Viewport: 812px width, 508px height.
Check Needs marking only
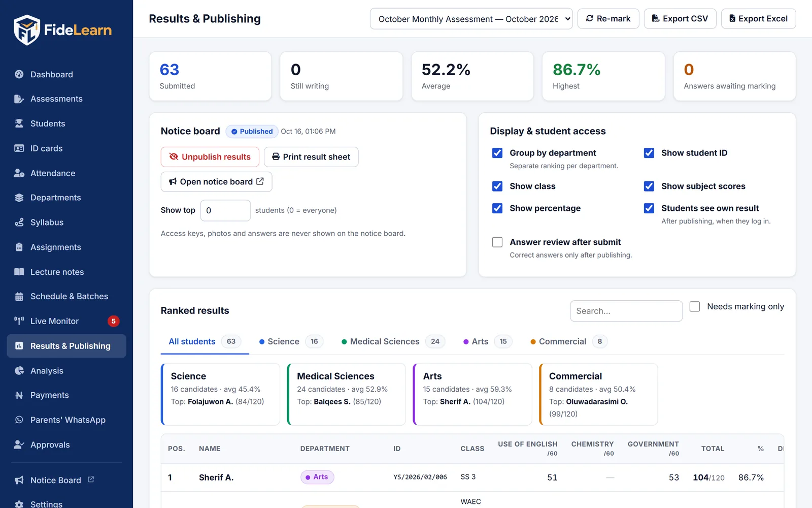click(695, 306)
